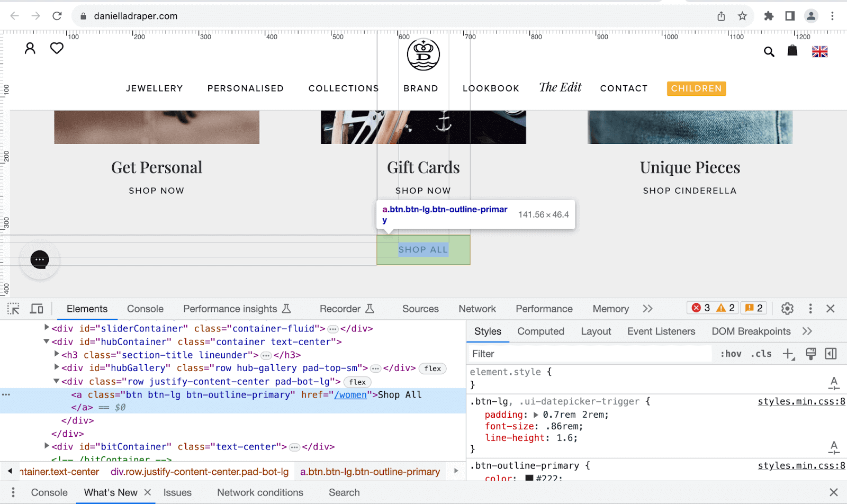Viewport: 847px width, 504px height.
Task: Open DevTools settings gear
Action: [x=787, y=309]
